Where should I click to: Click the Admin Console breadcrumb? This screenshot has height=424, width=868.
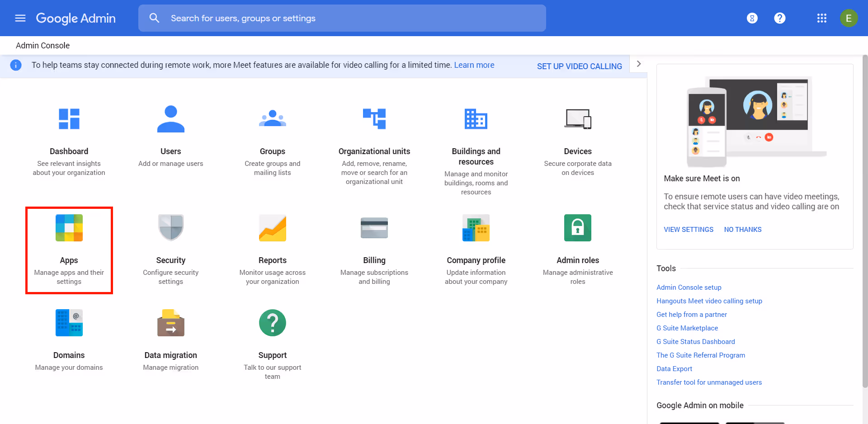[x=43, y=46]
